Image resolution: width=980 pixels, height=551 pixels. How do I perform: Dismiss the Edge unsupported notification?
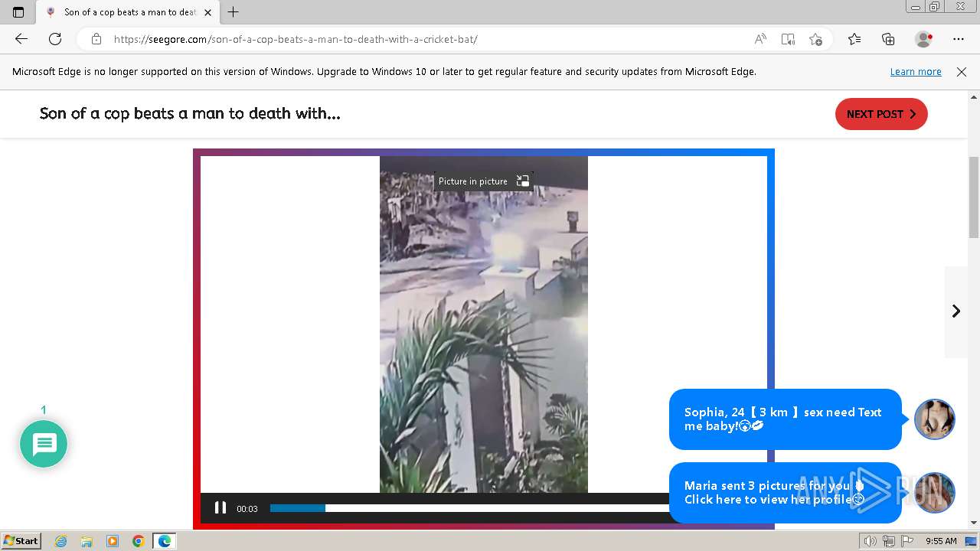tap(962, 72)
